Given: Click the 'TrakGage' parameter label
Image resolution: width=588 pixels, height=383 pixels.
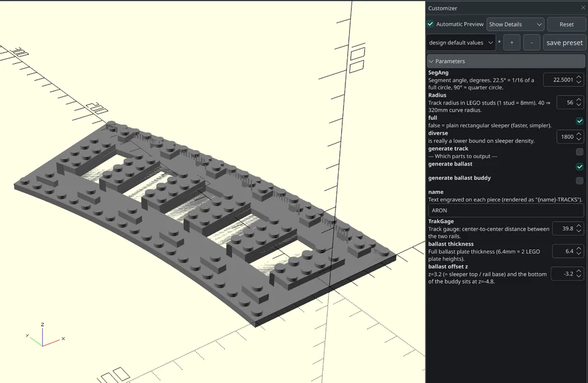Looking at the screenshot, I should tap(440, 221).
